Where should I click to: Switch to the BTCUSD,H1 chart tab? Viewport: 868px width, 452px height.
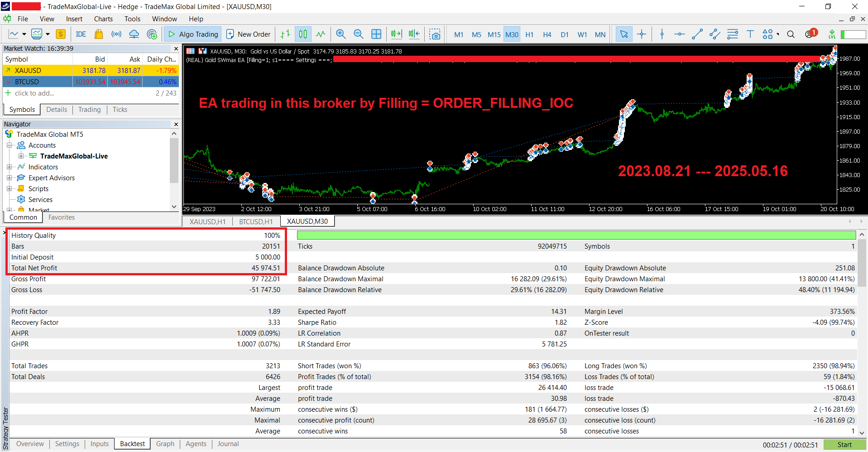[256, 221]
